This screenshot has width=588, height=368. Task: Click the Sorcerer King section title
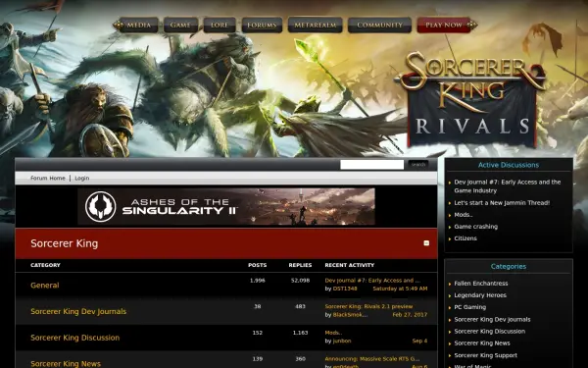point(64,243)
